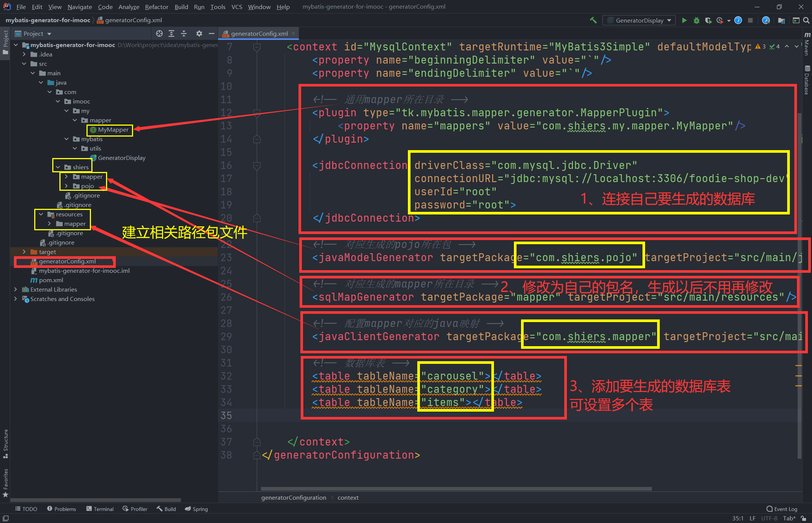This screenshot has width=812, height=523.
Task: Open the Spring tool window
Action: tap(196, 509)
